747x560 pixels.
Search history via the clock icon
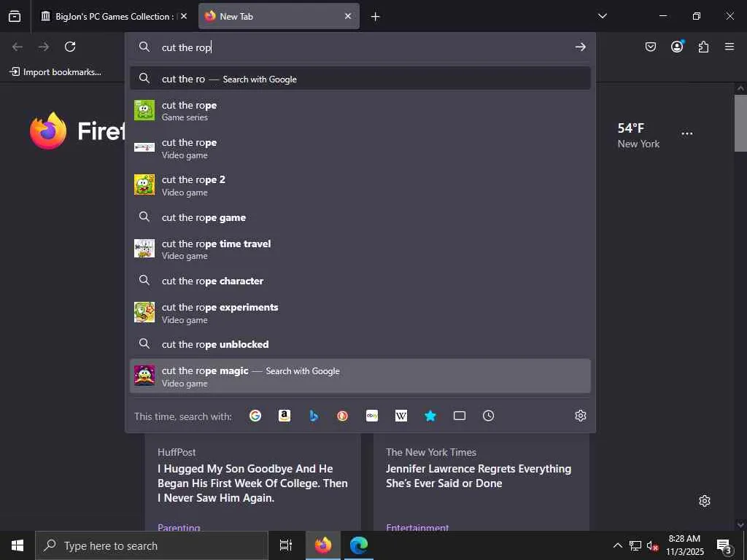coord(488,416)
